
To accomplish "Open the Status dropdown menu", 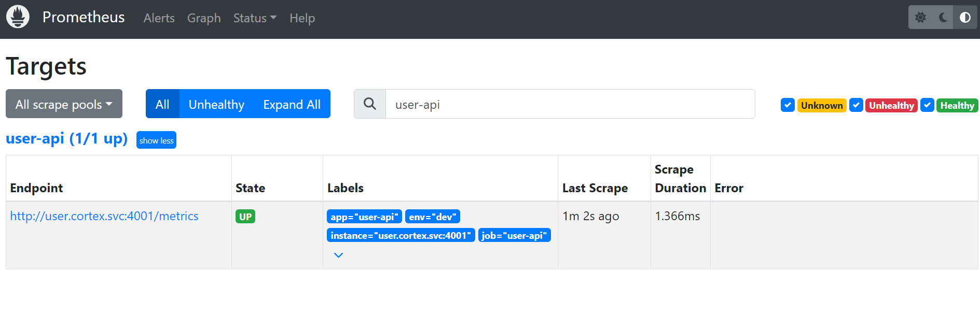I will [255, 18].
